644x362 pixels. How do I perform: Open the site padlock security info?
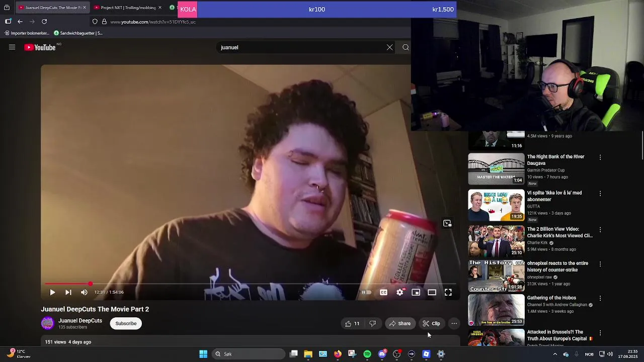tap(104, 22)
